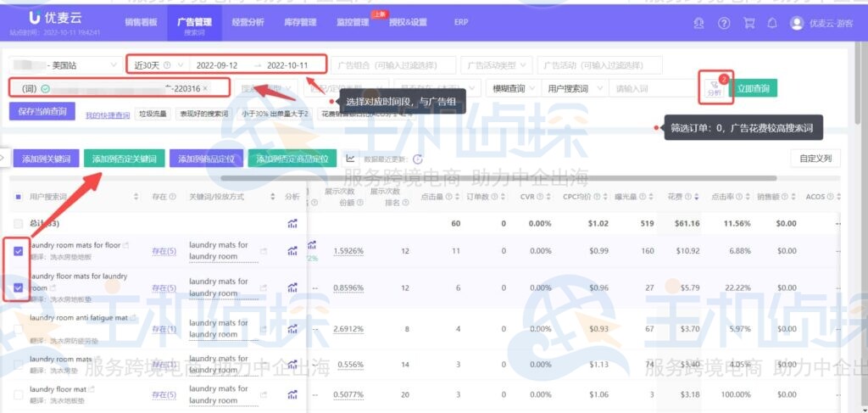Open the 用户搜索词 field dropdown
868x413 pixels.
(x=575, y=88)
